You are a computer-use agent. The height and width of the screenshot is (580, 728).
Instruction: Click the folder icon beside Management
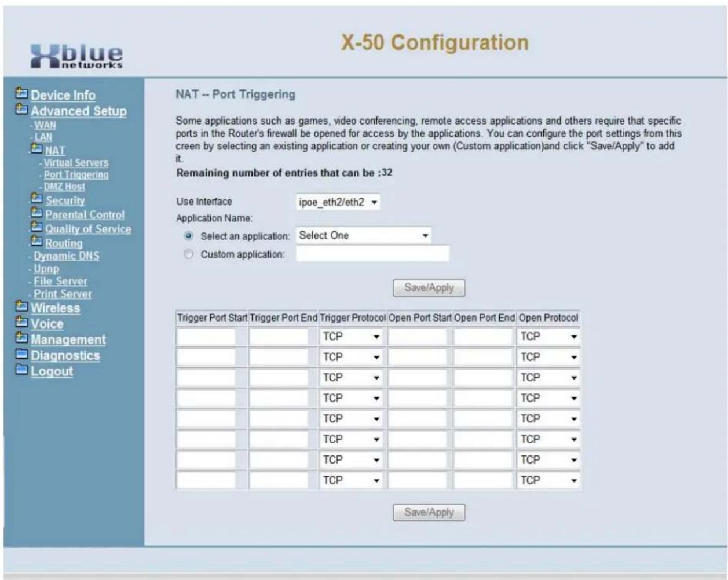click(x=22, y=338)
